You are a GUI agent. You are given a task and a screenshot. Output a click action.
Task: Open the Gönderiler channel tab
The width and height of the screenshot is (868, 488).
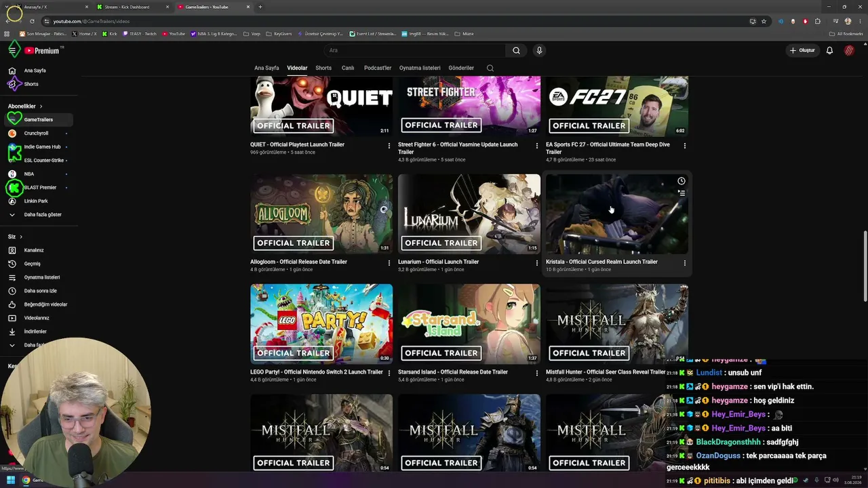pos(461,68)
